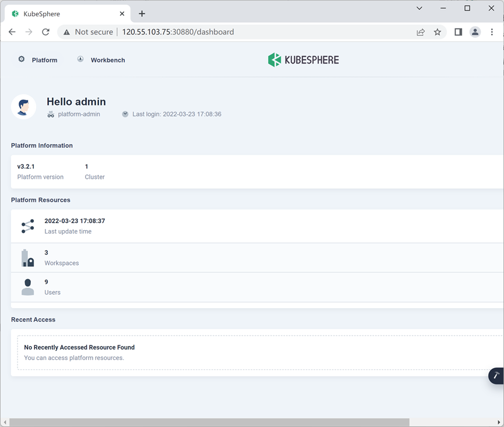Open the Users row

click(257, 287)
